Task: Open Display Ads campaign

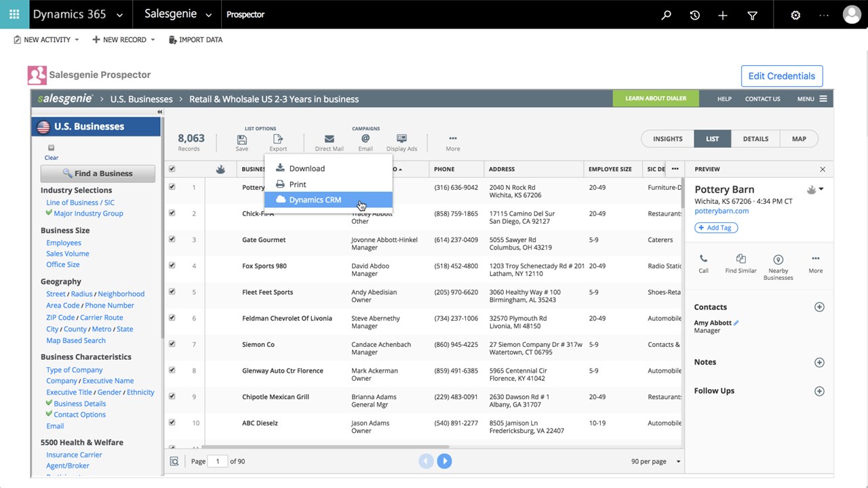Action: pos(401,142)
